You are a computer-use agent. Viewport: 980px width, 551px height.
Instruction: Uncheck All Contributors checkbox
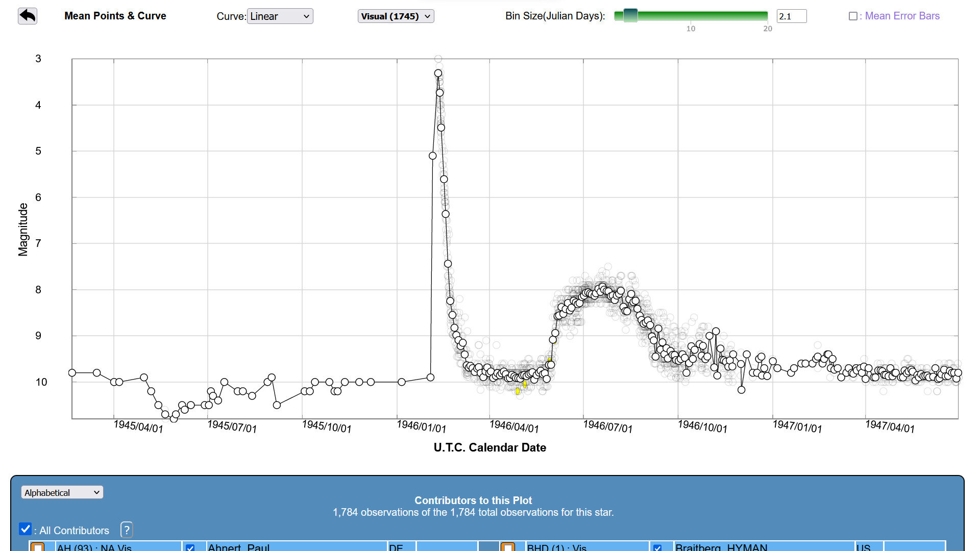[25, 529]
